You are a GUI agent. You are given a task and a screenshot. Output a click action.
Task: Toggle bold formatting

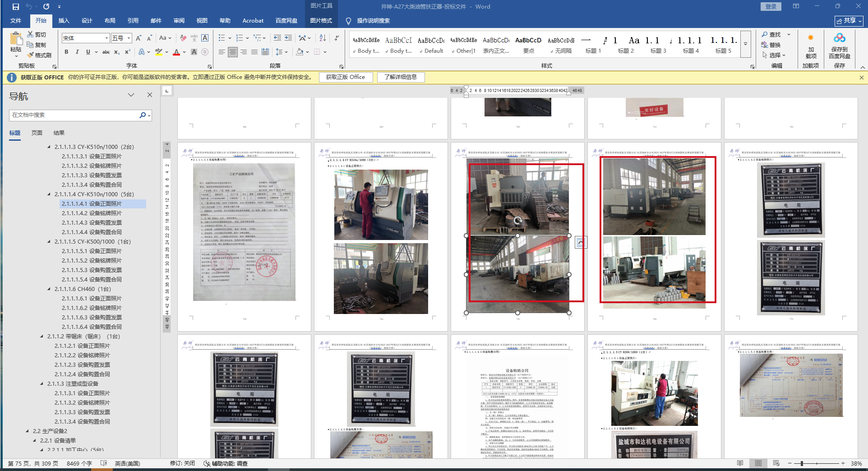coord(66,52)
